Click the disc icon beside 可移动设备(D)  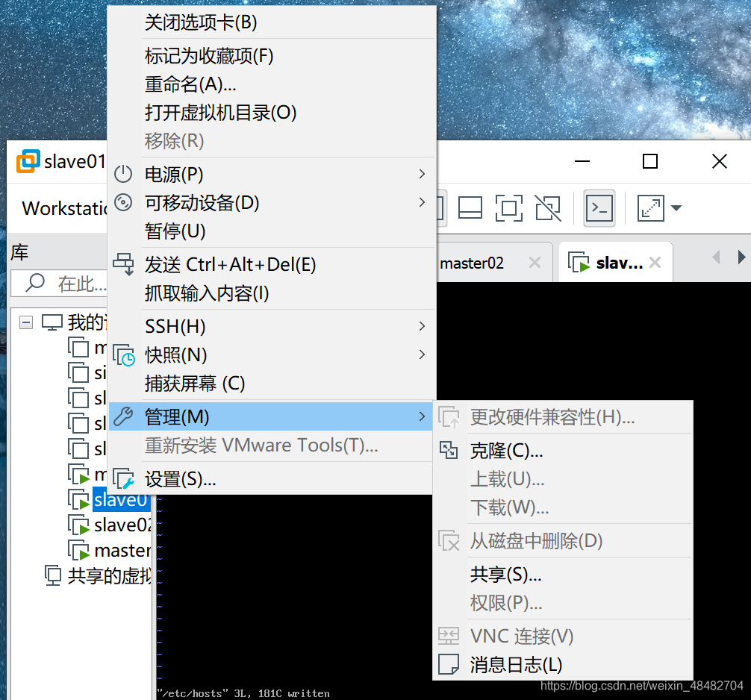(123, 202)
